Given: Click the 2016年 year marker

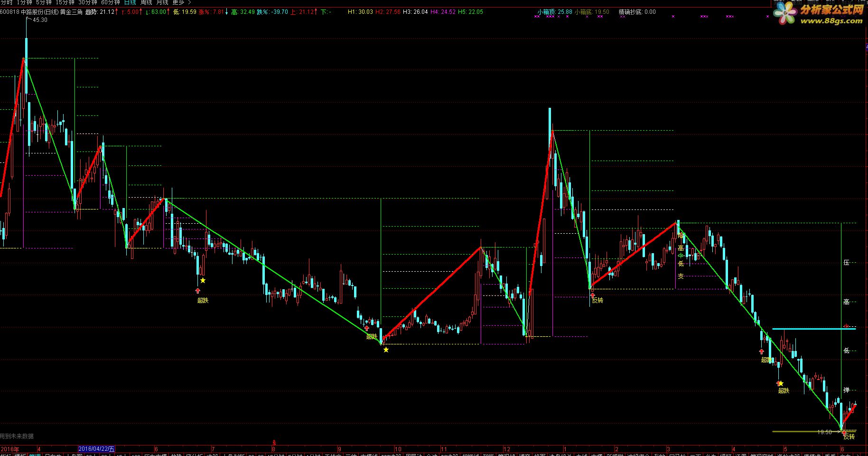Looking at the screenshot, I should (x=10, y=449).
